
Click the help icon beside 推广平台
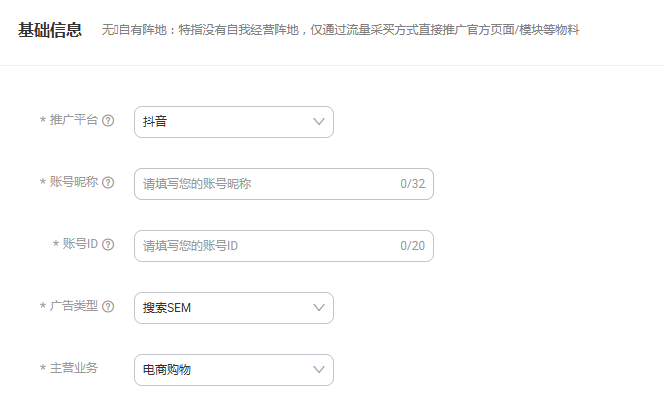click(108, 121)
